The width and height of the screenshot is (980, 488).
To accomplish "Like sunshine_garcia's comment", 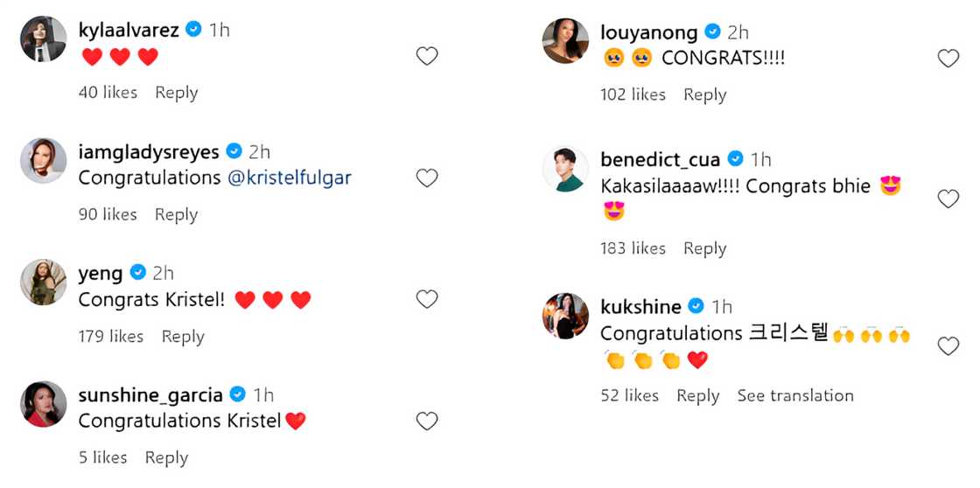I will click(426, 422).
